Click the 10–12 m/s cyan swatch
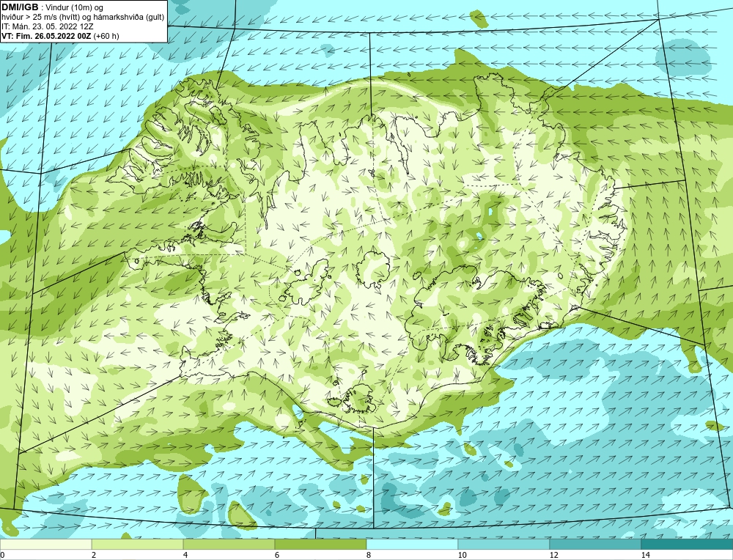This screenshot has height=560, width=733. coord(504,544)
